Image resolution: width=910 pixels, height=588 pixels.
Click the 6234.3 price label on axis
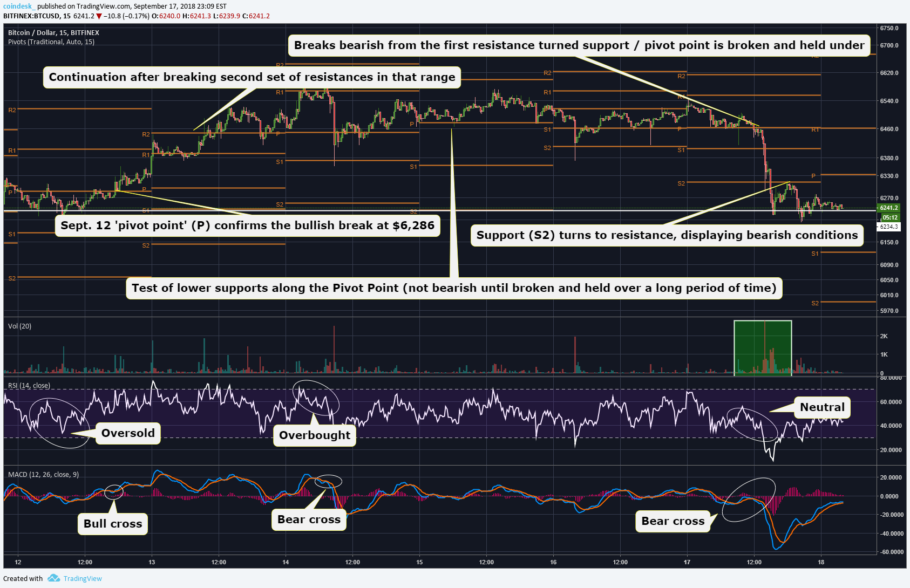click(889, 227)
